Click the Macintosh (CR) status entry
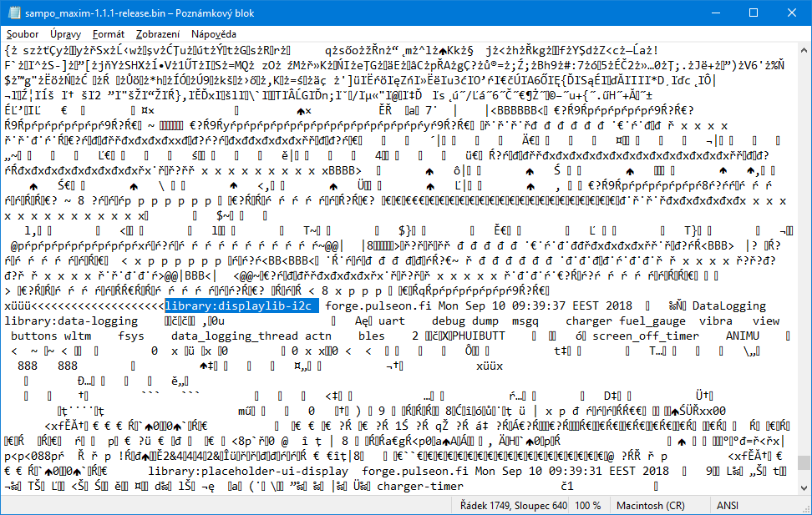The image size is (812, 515). point(651,506)
